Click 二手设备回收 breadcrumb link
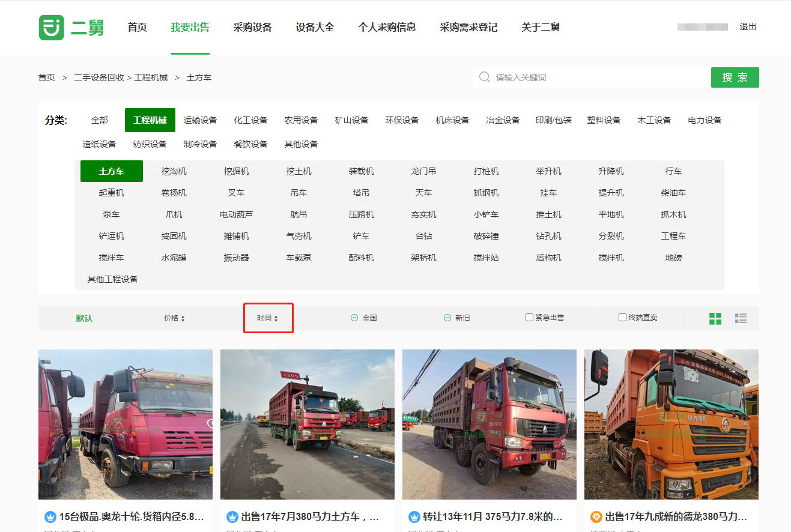The image size is (791, 532). [99, 77]
